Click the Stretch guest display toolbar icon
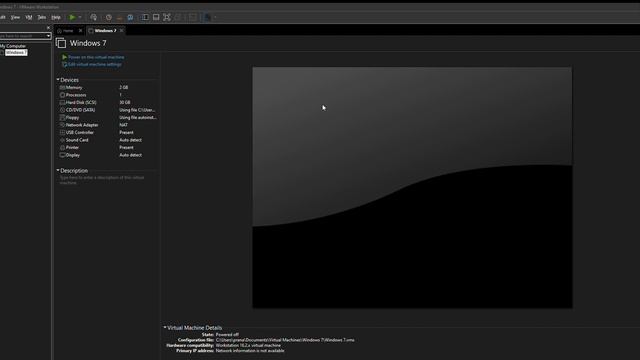The image size is (640, 360). [x=207, y=17]
